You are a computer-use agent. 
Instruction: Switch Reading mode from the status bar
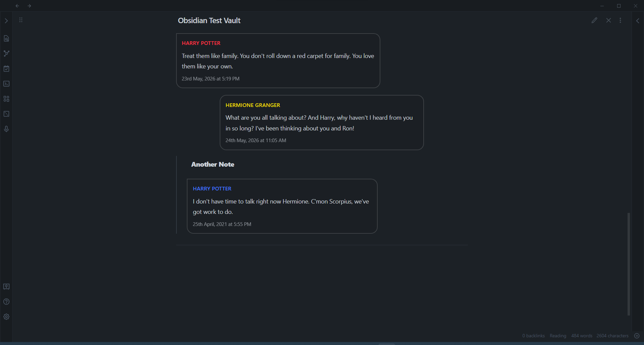coord(558,336)
